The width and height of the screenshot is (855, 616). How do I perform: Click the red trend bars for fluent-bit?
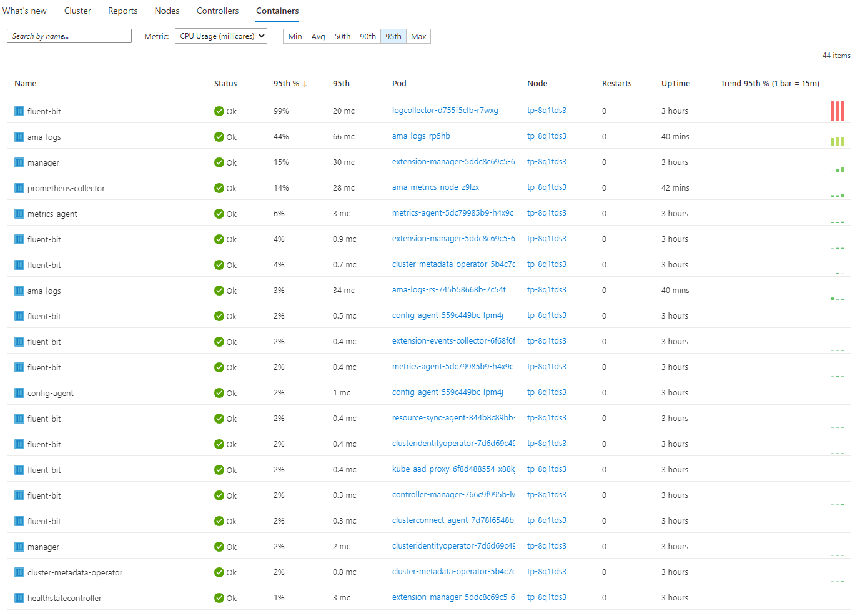point(837,111)
